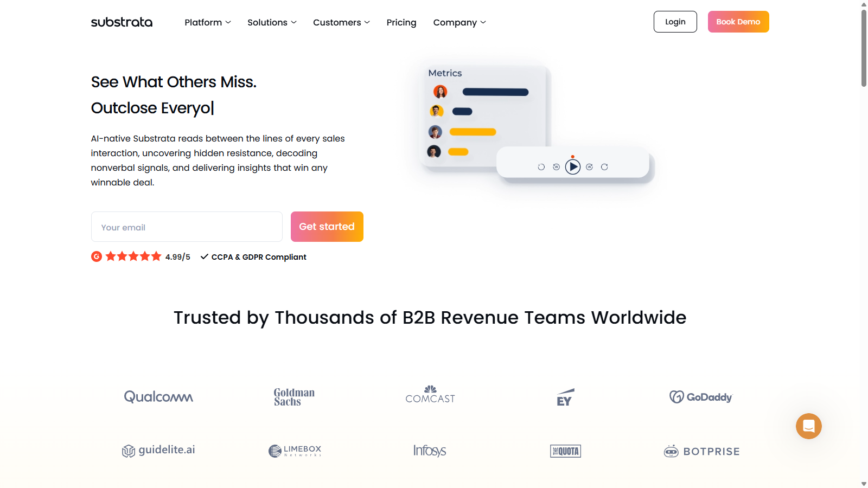Screen dimensions: 868x488
Task: Expand the Platform dropdown menu
Action: [207, 22]
